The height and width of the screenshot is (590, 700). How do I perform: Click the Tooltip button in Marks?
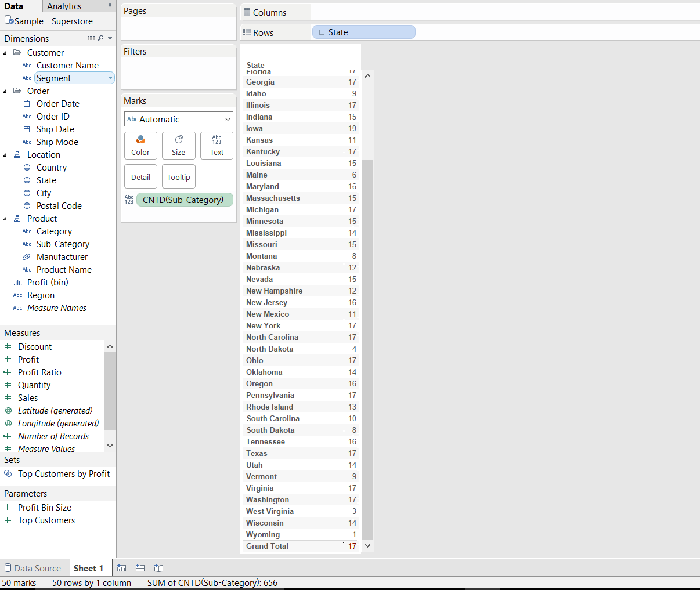click(178, 177)
